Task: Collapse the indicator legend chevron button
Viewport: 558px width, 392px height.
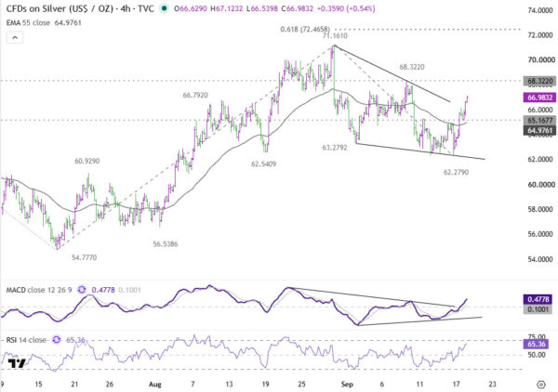Action: pyautogui.click(x=15, y=38)
